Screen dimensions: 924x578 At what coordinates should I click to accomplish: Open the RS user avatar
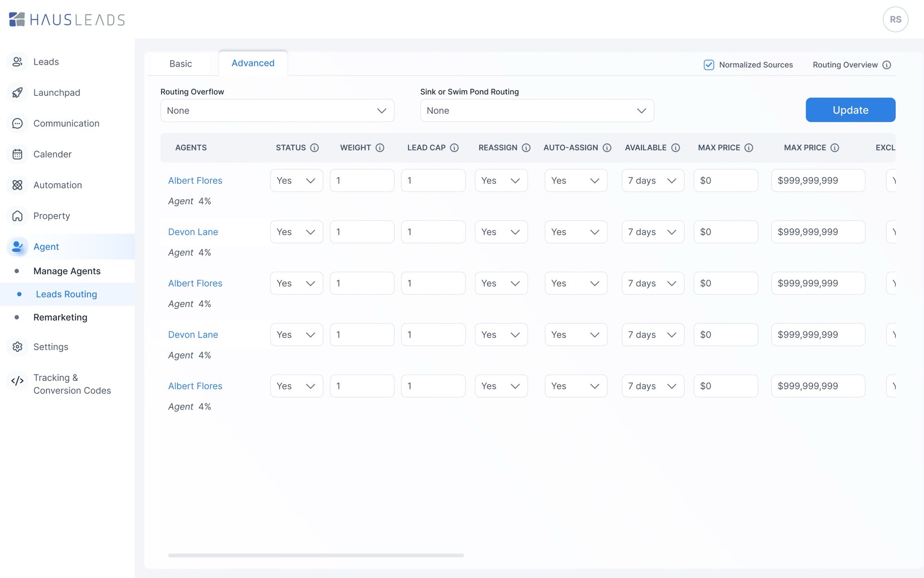pyautogui.click(x=895, y=19)
